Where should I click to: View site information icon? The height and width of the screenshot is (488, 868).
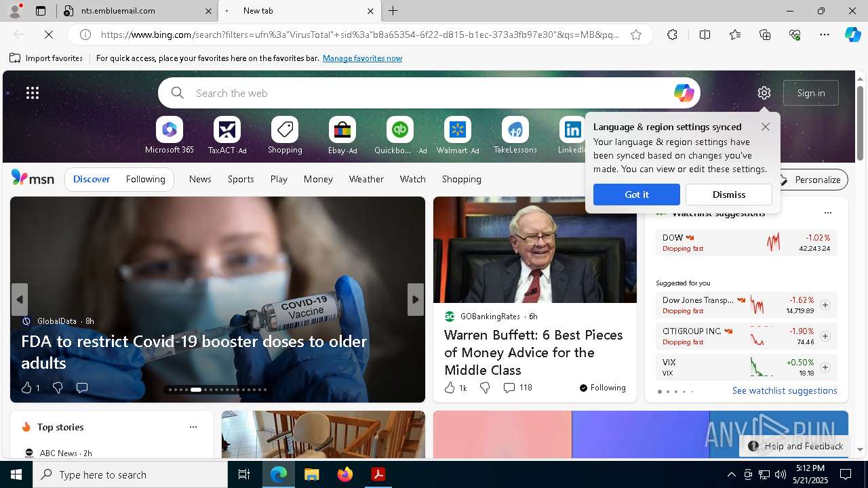(x=85, y=35)
